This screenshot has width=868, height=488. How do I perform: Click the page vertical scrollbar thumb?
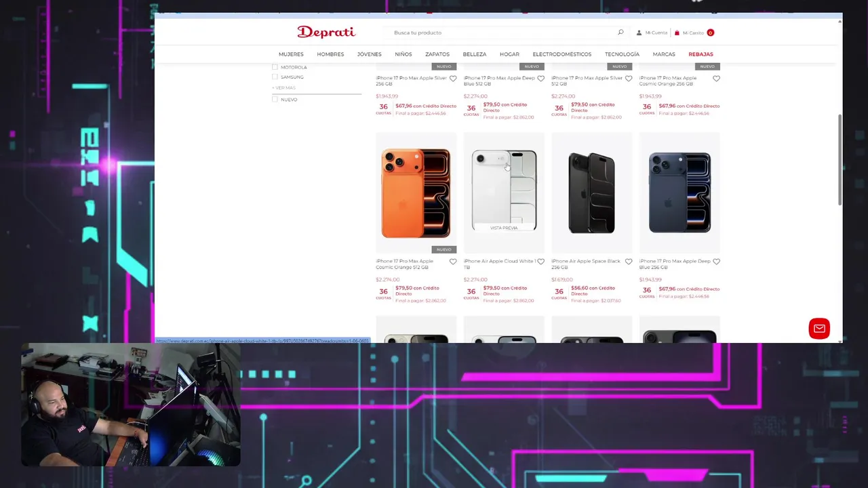[x=840, y=160]
